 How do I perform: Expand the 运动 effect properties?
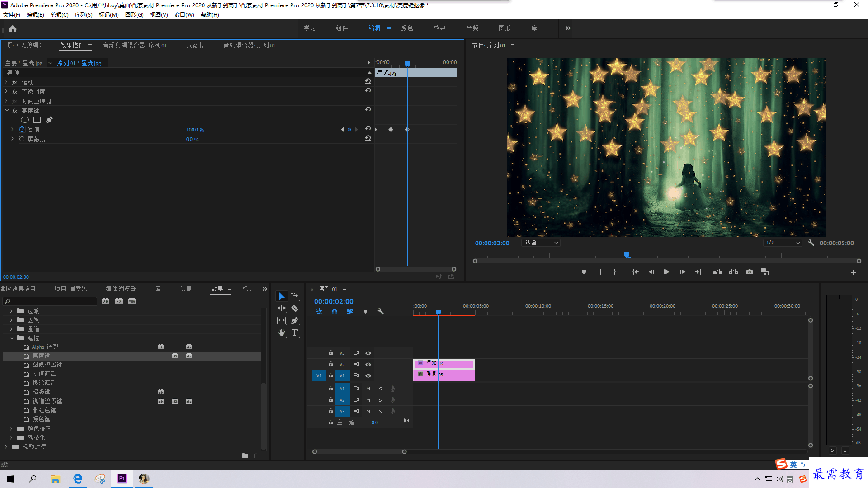pyautogui.click(x=6, y=82)
